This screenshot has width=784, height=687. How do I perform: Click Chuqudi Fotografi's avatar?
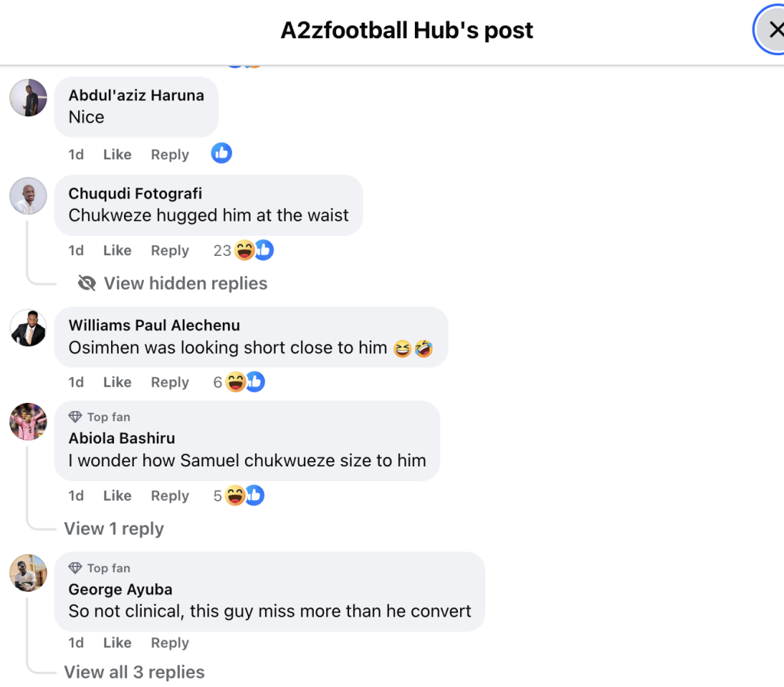coord(28,195)
